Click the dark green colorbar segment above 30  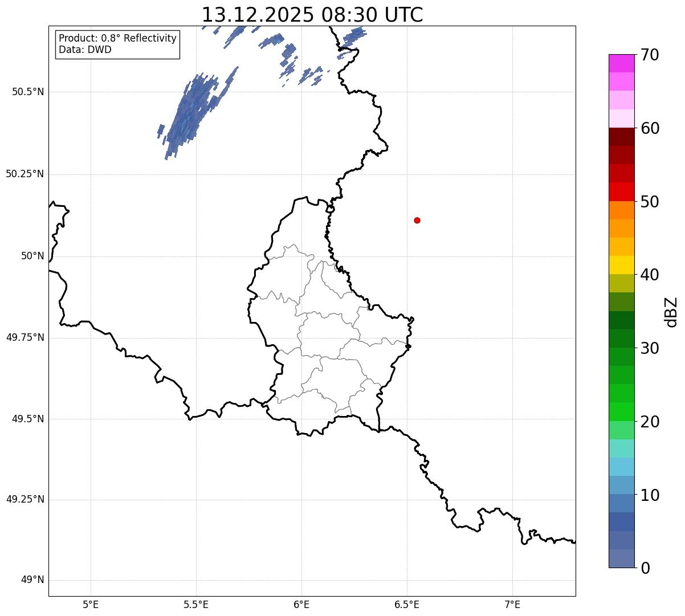click(x=621, y=338)
